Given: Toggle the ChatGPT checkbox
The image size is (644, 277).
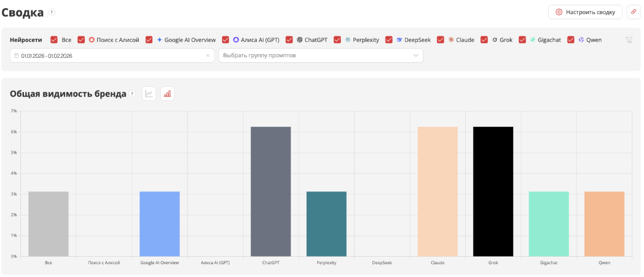Looking at the screenshot, I should pos(289,40).
